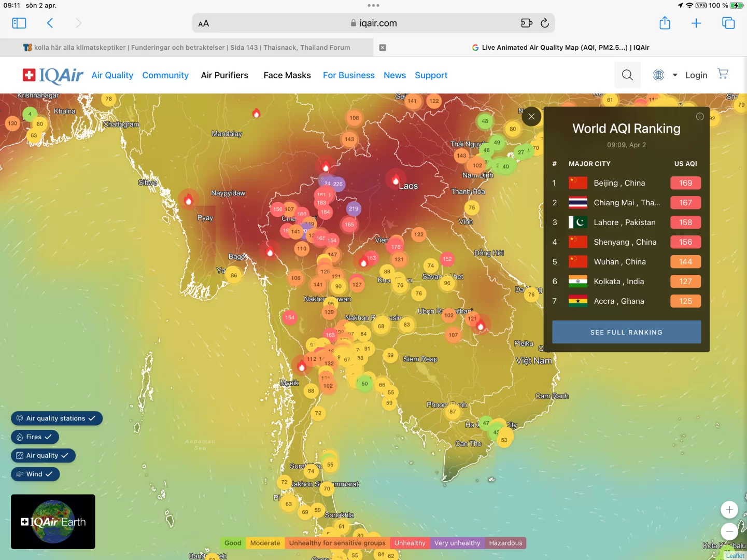This screenshot has width=747, height=560.
Task: Open the Safari sidebar panel icon
Action: [x=19, y=23]
